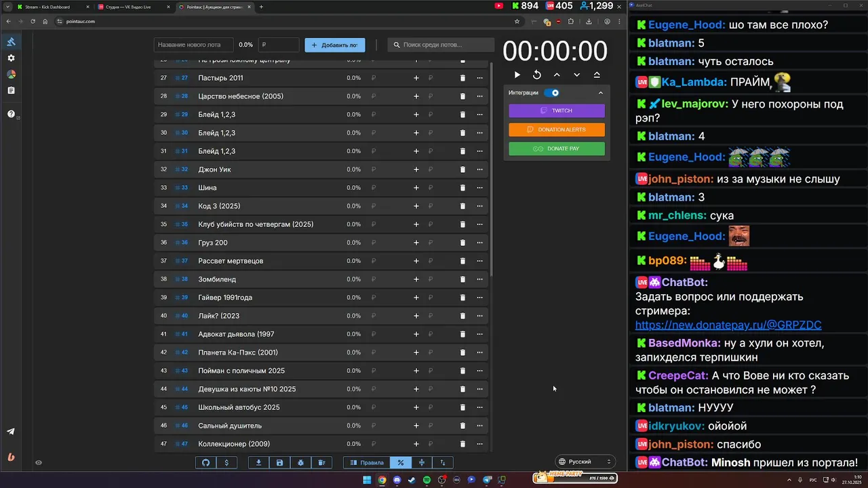Image resolution: width=868 pixels, height=488 pixels.
Task: Open more options for Рассвет мертвецов
Action: [x=479, y=261]
